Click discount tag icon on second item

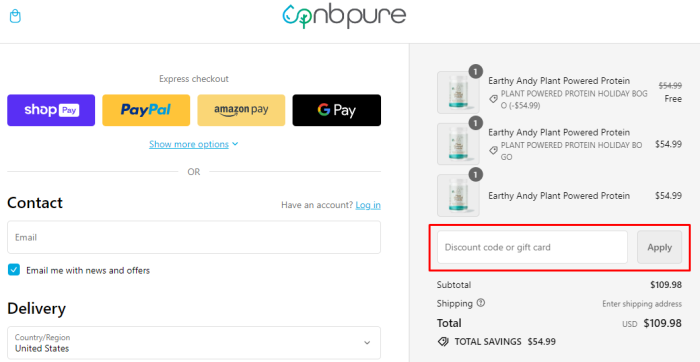pyautogui.click(x=493, y=150)
